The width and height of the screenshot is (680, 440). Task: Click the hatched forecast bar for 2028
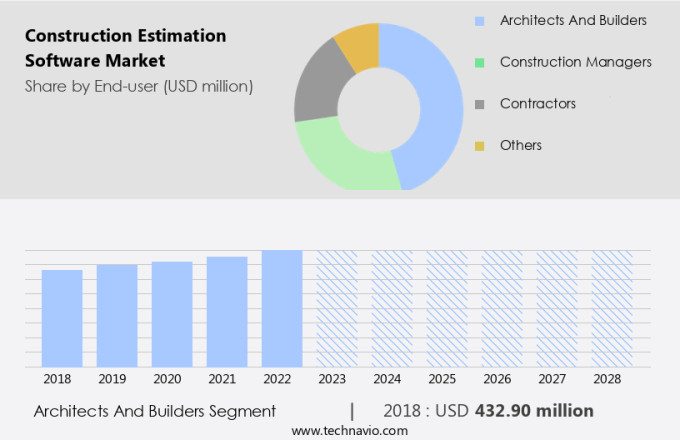tap(612, 307)
